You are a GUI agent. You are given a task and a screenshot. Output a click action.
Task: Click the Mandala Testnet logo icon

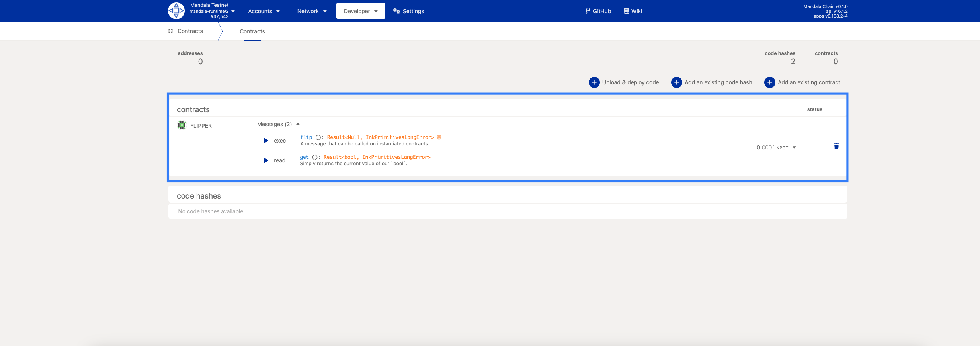point(176,11)
